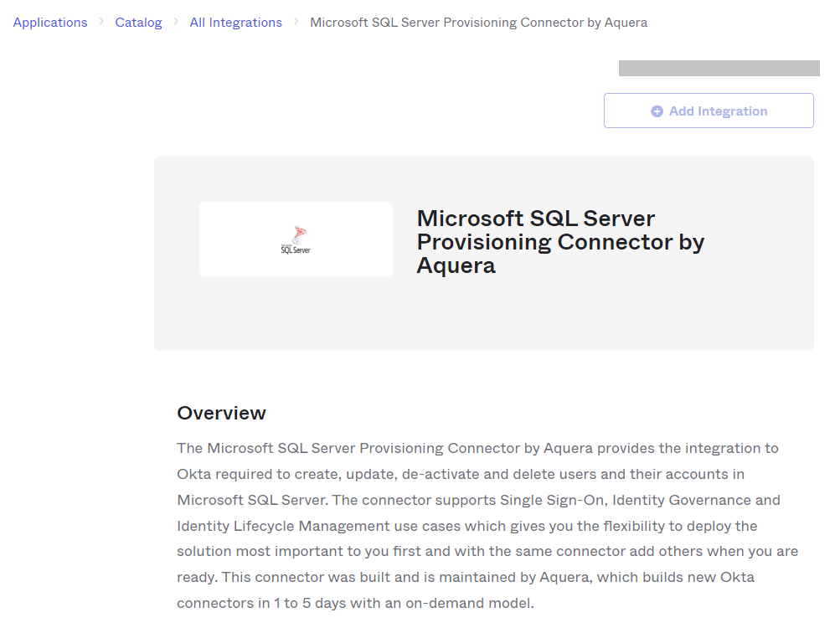Screen dimensions: 840x628
Task: Click the Applications breadcrumb link
Action: click(50, 23)
